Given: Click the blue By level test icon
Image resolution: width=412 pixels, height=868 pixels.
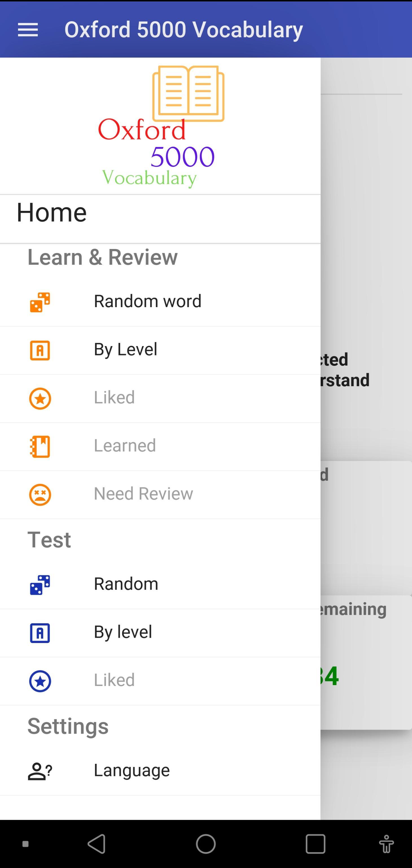Looking at the screenshot, I should pyautogui.click(x=40, y=633).
